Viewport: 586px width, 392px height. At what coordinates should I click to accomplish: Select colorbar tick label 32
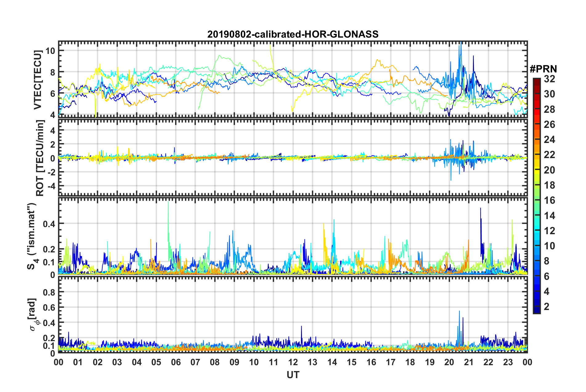coord(549,79)
